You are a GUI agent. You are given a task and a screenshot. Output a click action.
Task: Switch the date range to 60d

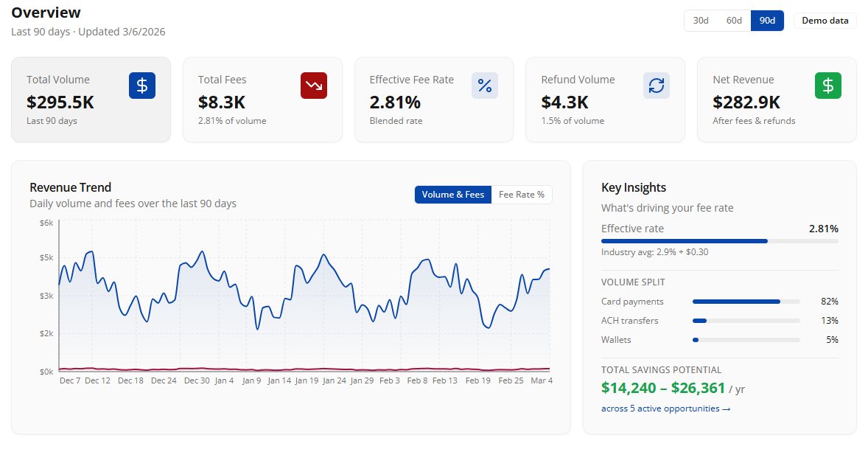click(734, 21)
